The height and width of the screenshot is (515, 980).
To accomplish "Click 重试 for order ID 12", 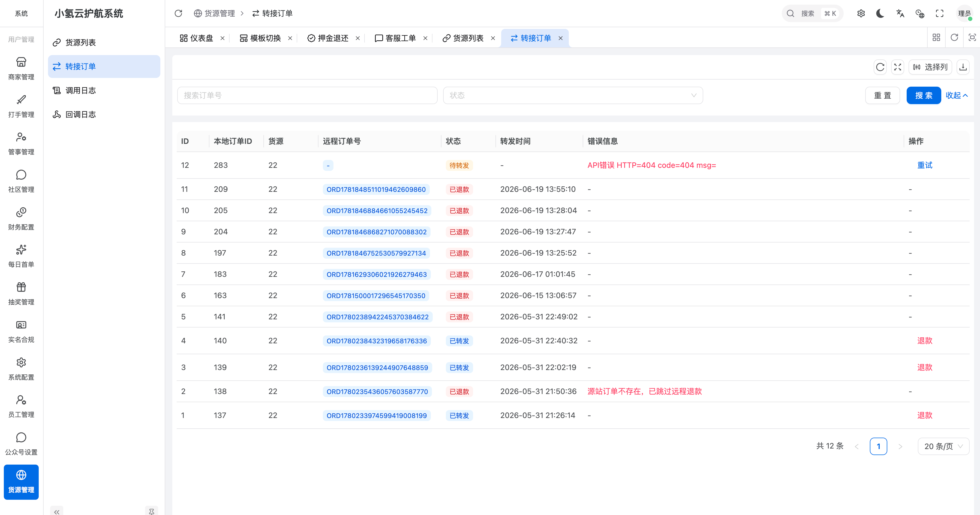I will [x=925, y=165].
